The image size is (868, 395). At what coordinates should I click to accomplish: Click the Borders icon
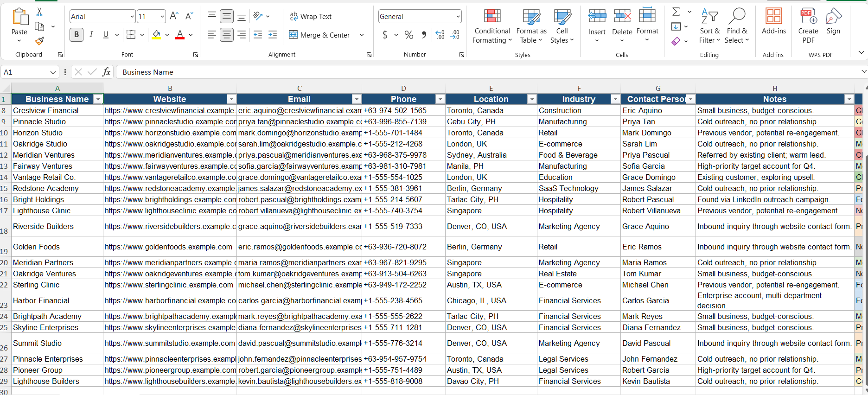tap(131, 35)
